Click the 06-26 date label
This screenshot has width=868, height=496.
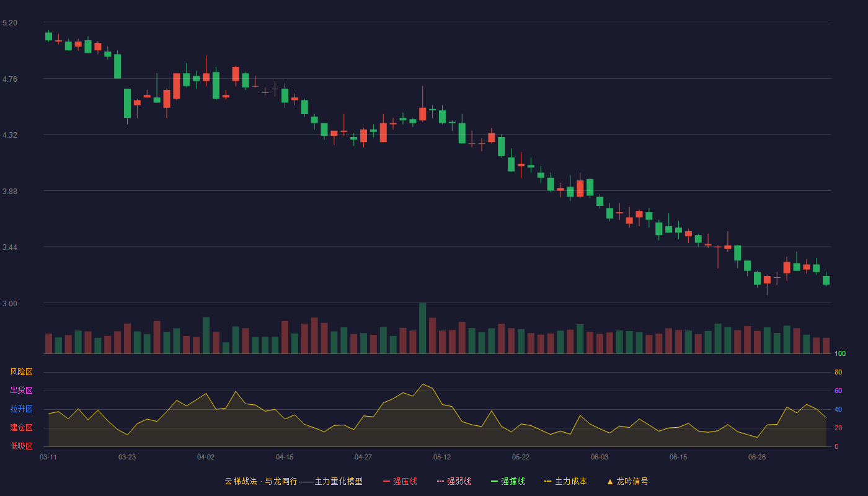coord(757,457)
